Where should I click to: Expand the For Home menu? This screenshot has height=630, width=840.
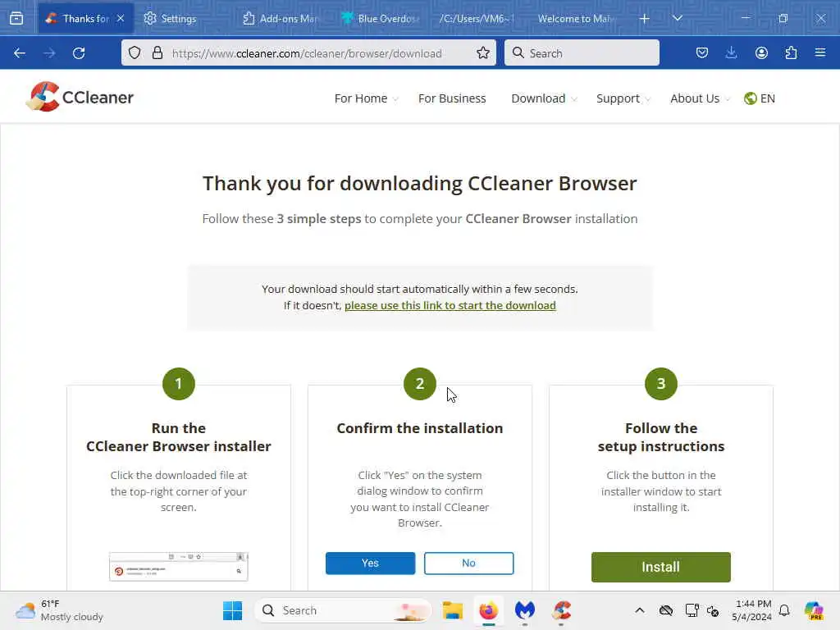(x=367, y=98)
